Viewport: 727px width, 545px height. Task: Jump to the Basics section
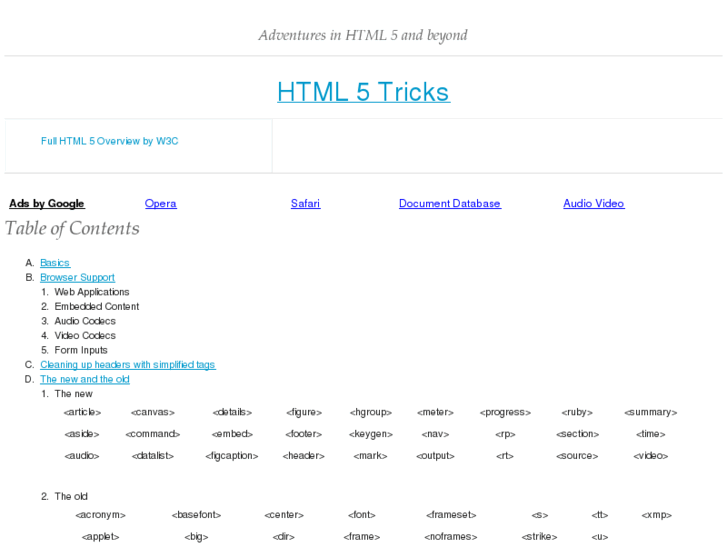click(55, 263)
